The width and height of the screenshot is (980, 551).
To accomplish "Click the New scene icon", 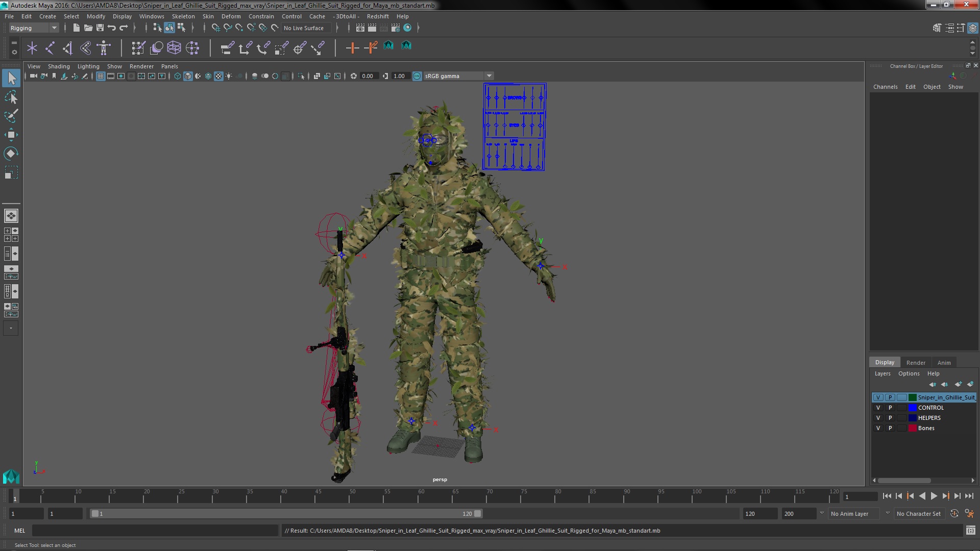I will [x=76, y=28].
